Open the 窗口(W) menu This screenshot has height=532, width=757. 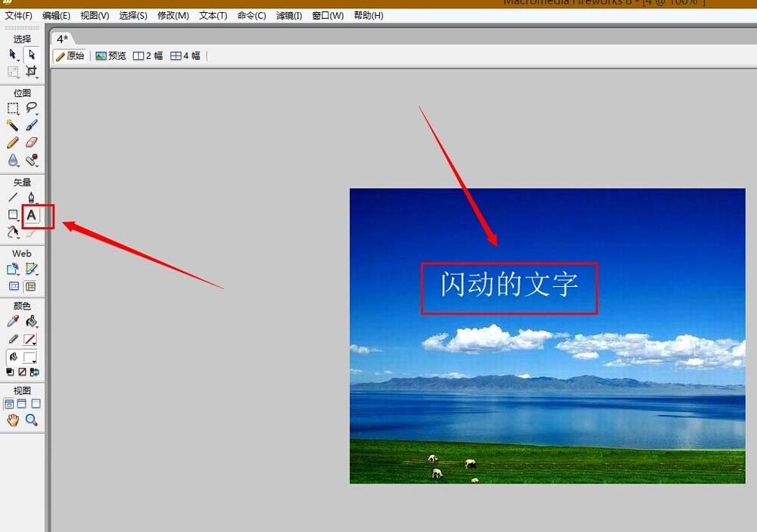pos(328,15)
